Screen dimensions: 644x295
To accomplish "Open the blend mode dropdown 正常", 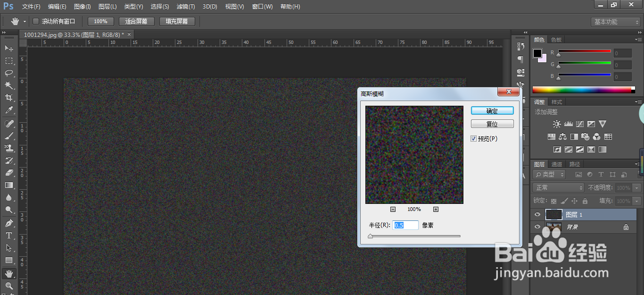I will 559,188.
